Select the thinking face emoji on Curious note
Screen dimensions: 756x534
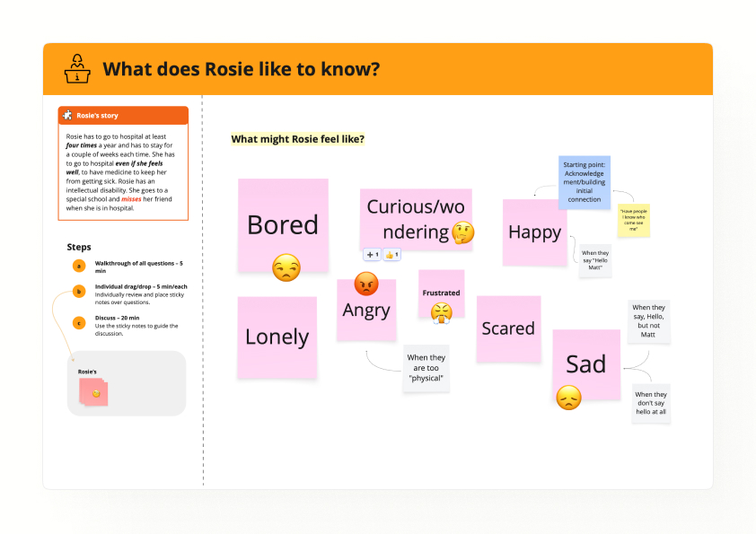pyautogui.click(x=463, y=232)
